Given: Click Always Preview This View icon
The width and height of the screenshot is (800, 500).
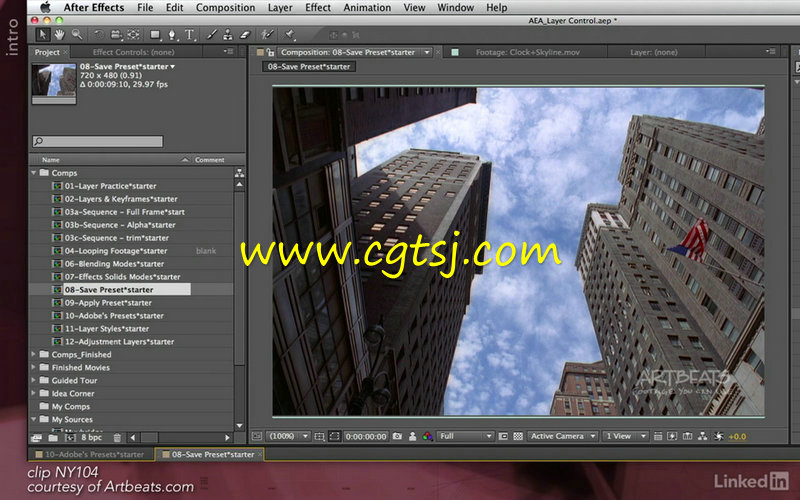Looking at the screenshot, I should point(257,436).
